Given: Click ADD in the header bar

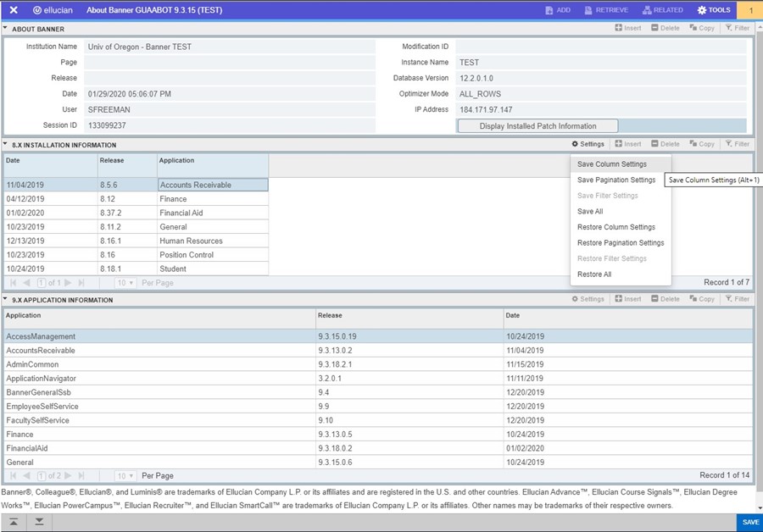Looking at the screenshot, I should (558, 9).
